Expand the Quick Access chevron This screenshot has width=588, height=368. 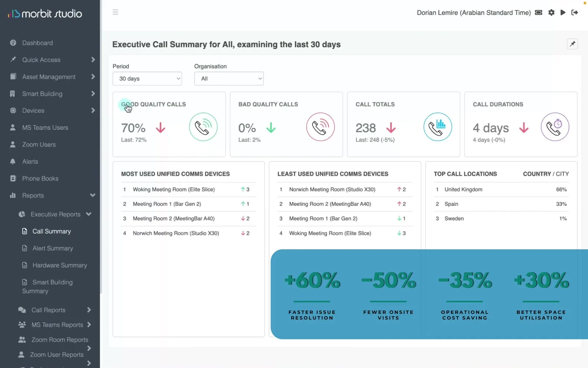93,60
